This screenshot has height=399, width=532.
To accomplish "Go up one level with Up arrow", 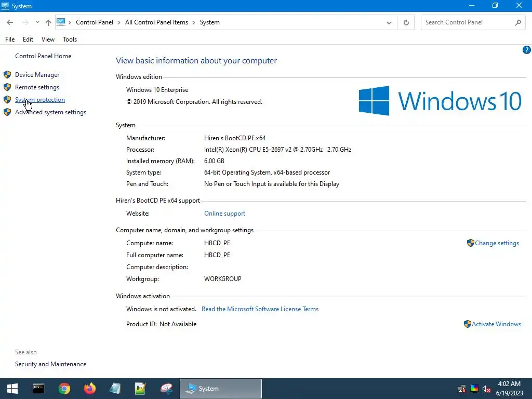I will 48,22.
